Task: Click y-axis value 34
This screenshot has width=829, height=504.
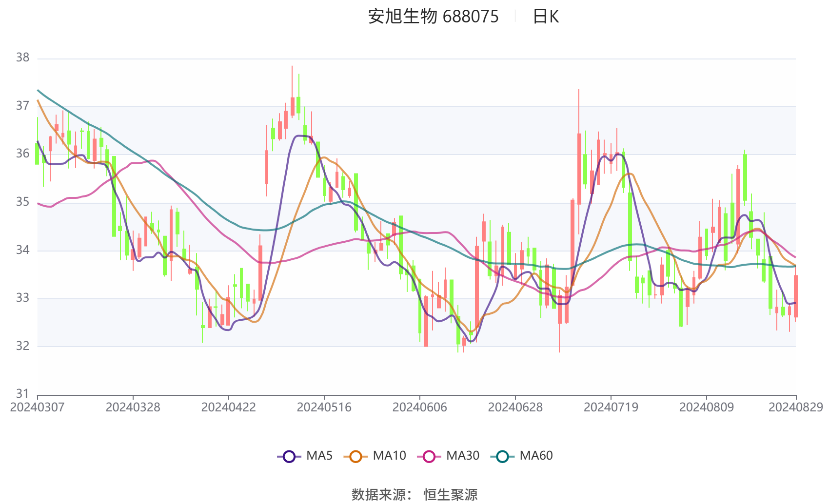Action: coord(23,250)
